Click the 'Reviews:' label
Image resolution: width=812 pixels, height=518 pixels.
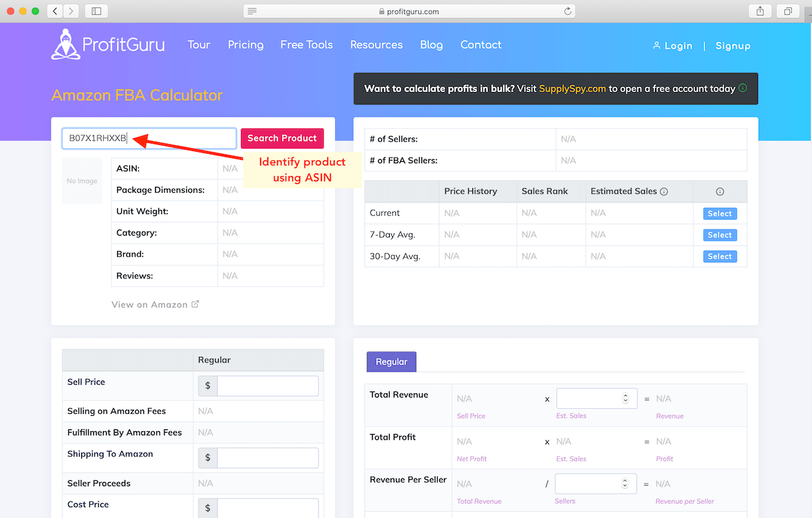tap(135, 276)
